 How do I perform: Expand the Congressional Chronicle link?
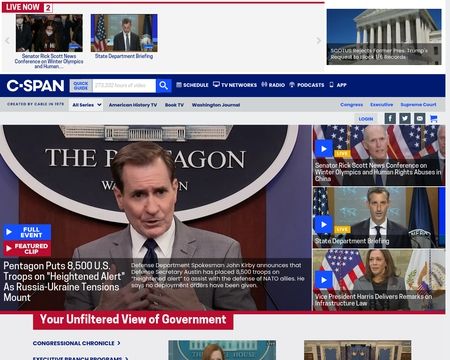pos(76,343)
